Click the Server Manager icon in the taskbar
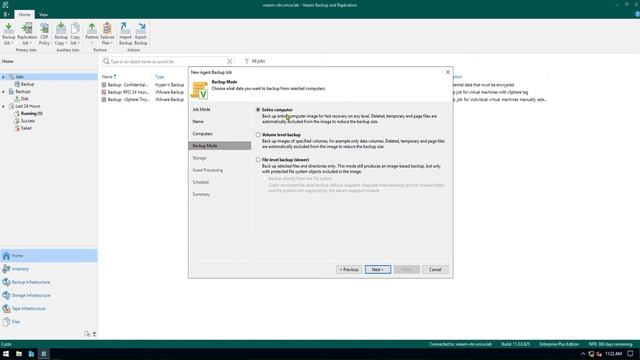 pos(31,354)
